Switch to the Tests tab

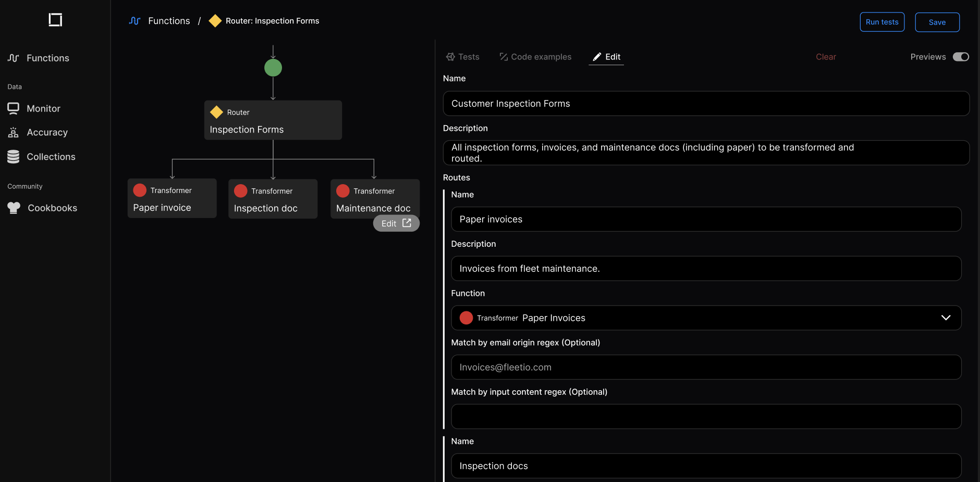pos(463,57)
